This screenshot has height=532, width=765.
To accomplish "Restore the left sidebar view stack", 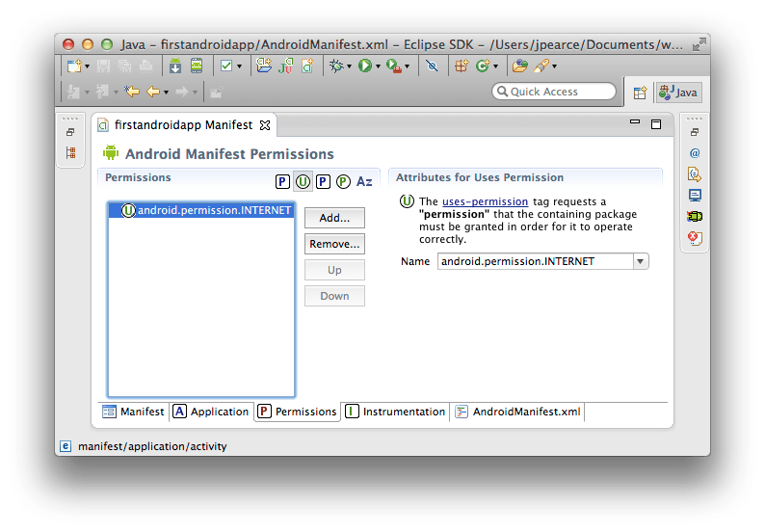I will coord(70,132).
